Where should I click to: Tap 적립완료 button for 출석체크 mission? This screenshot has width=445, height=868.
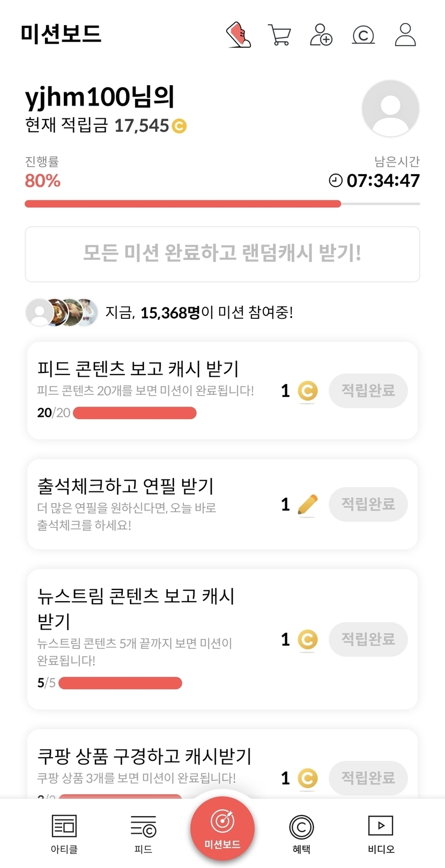point(368,504)
